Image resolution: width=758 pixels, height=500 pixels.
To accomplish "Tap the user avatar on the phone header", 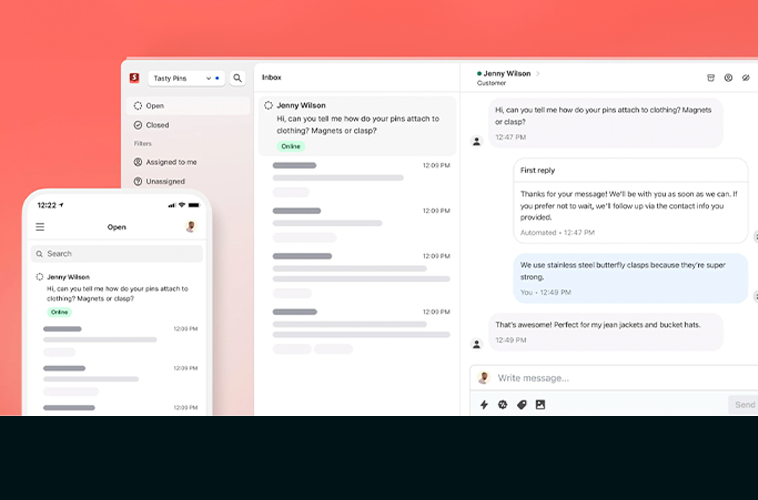I will (x=191, y=227).
